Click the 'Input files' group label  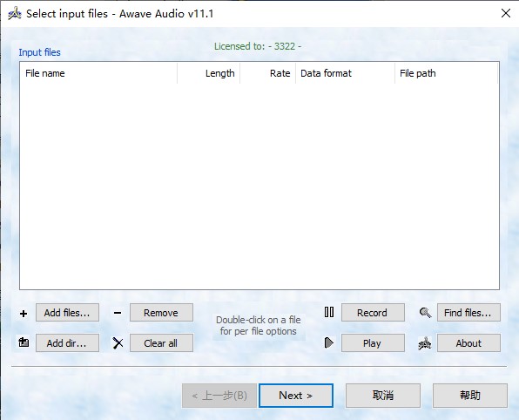pos(40,52)
